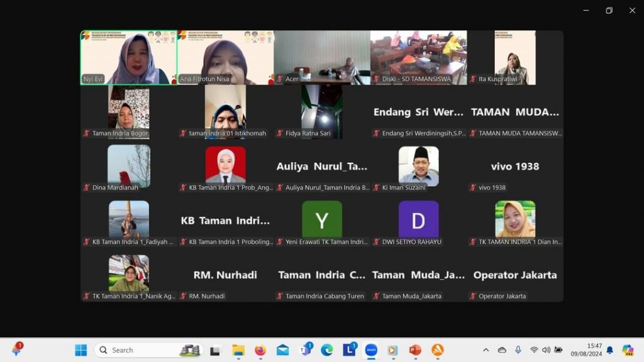Open the Mail app icon

coord(282,350)
